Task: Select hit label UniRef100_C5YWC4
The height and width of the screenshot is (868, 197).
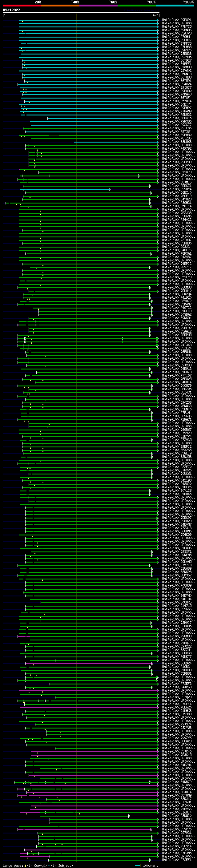Action: click(x=177, y=101)
